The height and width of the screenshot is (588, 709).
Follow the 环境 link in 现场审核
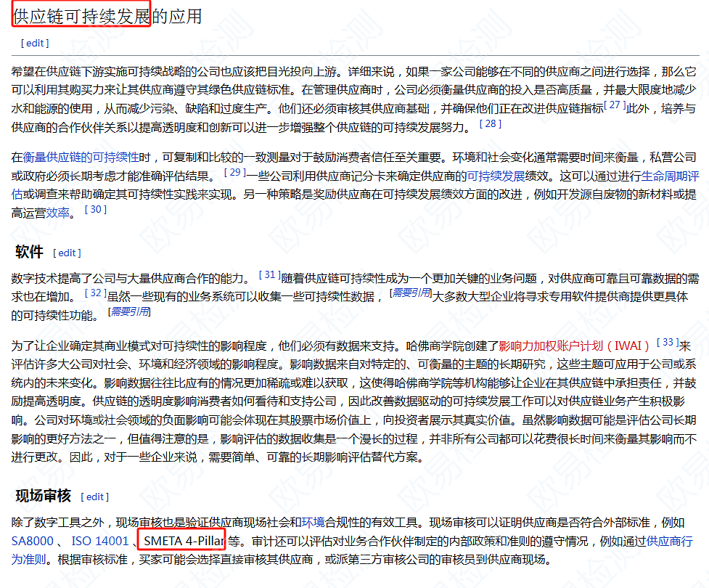click(313, 523)
